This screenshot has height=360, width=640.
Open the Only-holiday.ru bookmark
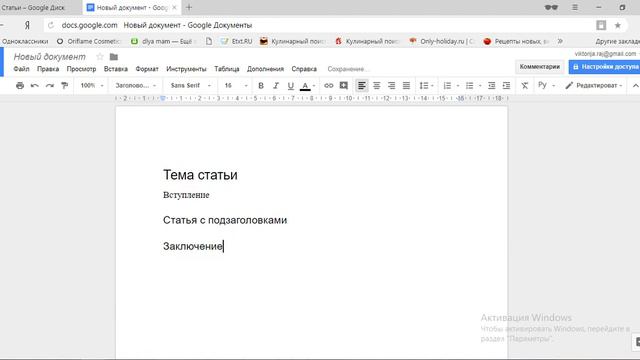click(x=442, y=41)
